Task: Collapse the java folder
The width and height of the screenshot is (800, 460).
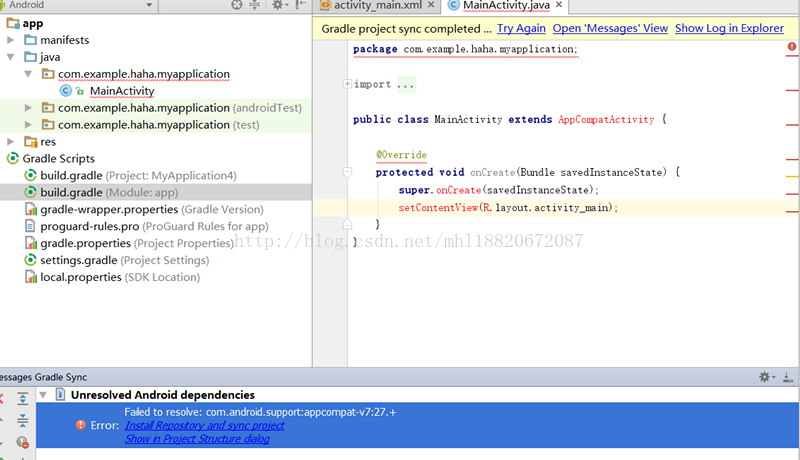Action: 11,57
